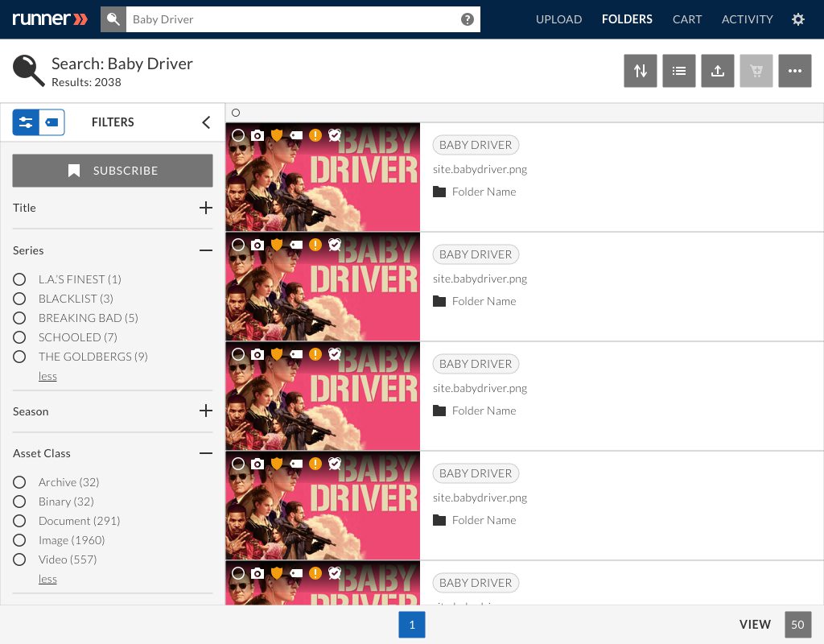Open the View 50 per-page selector
This screenshot has height=644, width=824.
[x=797, y=625]
